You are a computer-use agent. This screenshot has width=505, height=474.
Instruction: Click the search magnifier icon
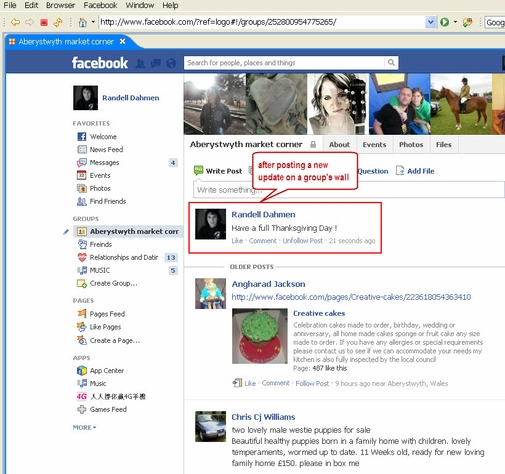tap(391, 62)
